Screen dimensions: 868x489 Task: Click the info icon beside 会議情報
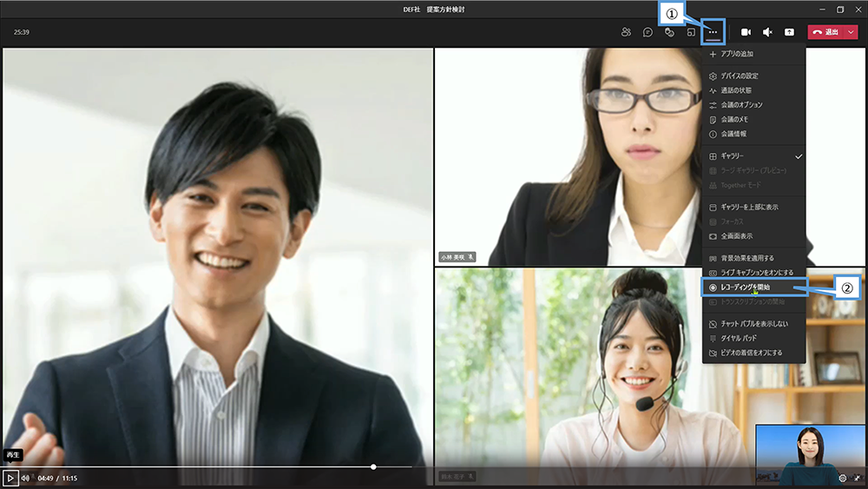(x=713, y=134)
